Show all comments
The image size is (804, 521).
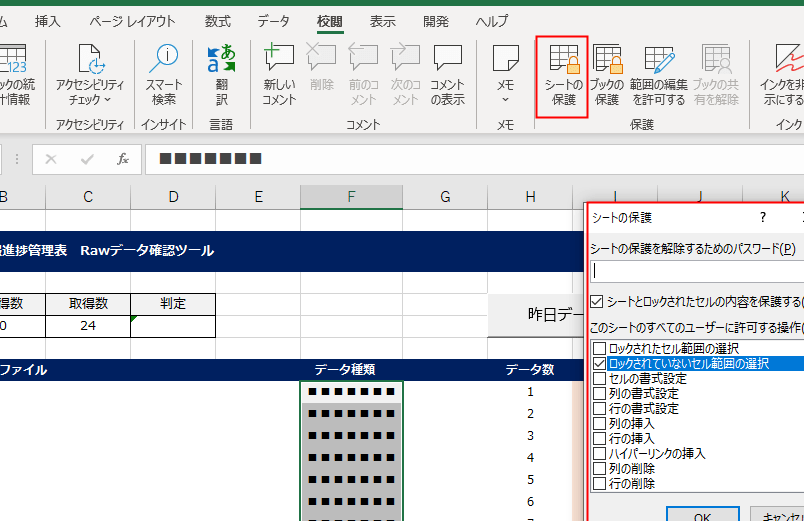point(448,75)
